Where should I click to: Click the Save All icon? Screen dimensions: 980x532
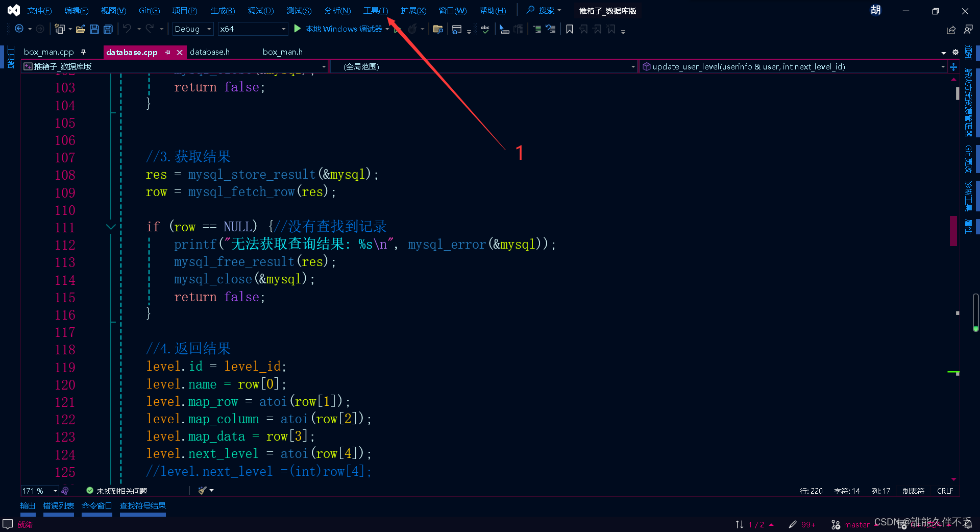(x=108, y=29)
